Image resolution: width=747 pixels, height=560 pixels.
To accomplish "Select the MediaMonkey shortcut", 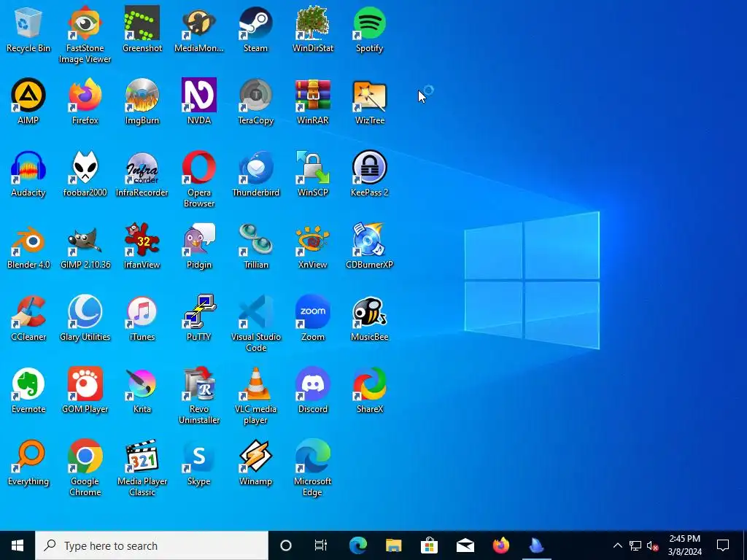I will coord(198,23).
